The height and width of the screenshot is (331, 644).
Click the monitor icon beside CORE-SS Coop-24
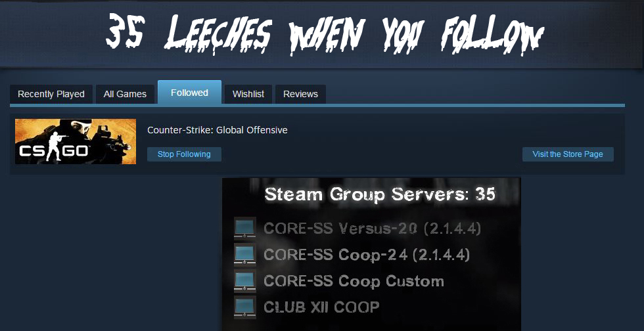(245, 255)
